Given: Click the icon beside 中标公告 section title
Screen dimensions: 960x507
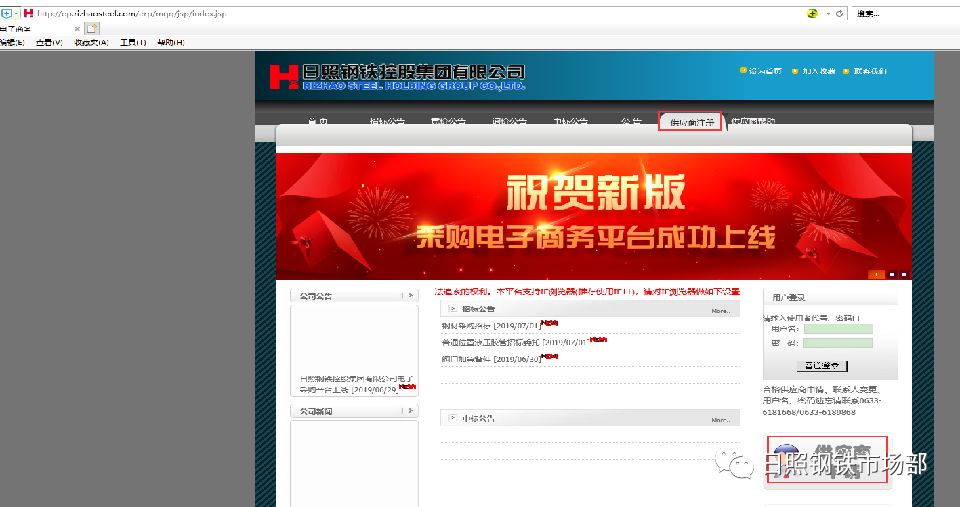Looking at the screenshot, I should (453, 418).
